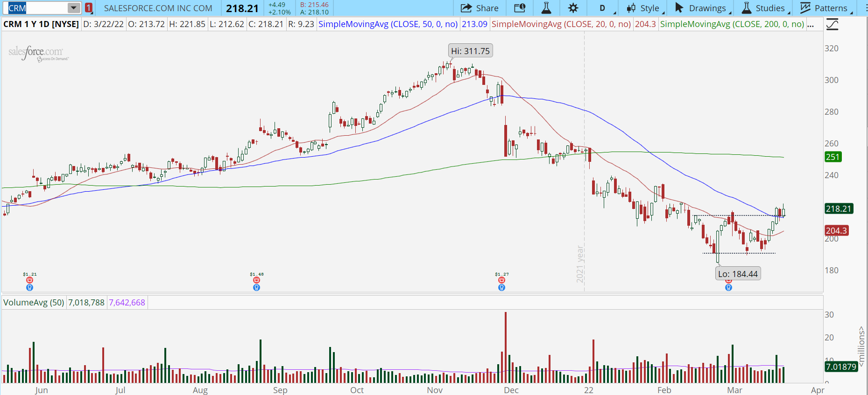Click the bid price B: 215.46

click(x=315, y=5)
